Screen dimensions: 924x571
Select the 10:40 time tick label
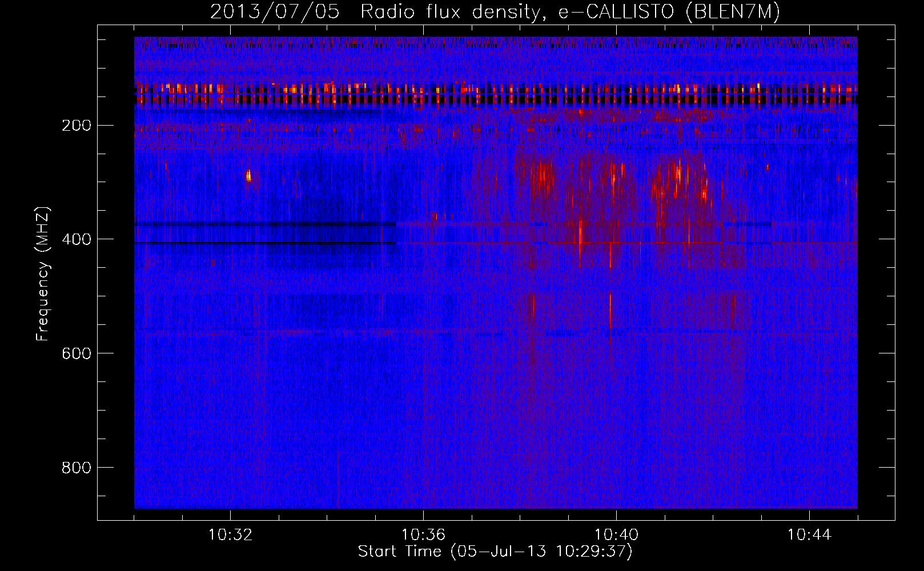[616, 535]
